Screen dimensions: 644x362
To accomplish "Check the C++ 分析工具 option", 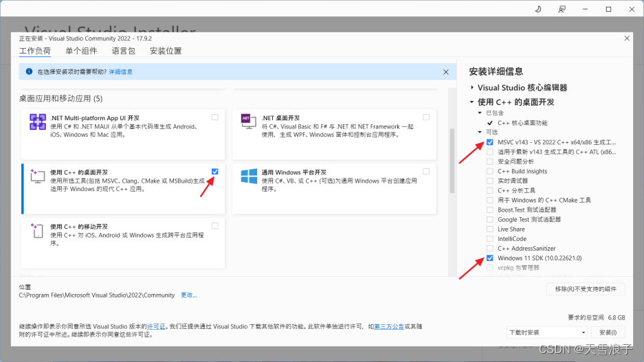I will [x=490, y=190].
